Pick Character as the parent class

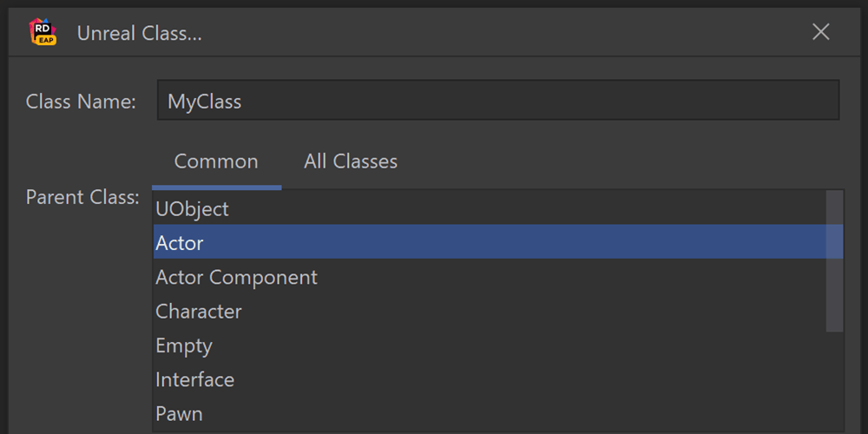pyautogui.click(x=199, y=312)
